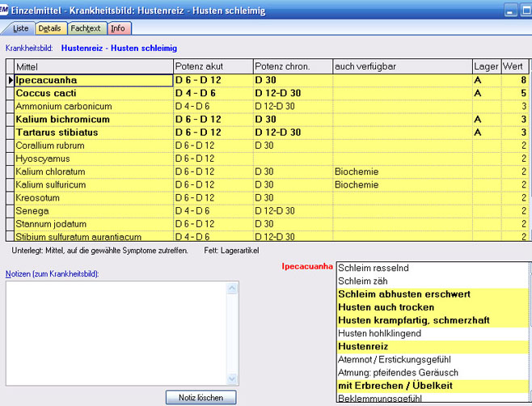This screenshot has height=406, width=532.
Task: Open the Details tab
Action: click(x=49, y=28)
